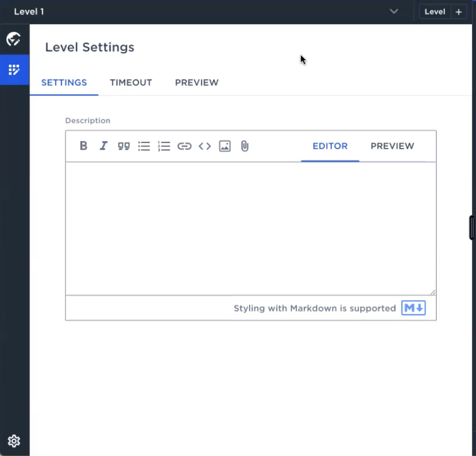Open the grid editor sidebar icon
The height and width of the screenshot is (456, 476).
coord(14,70)
